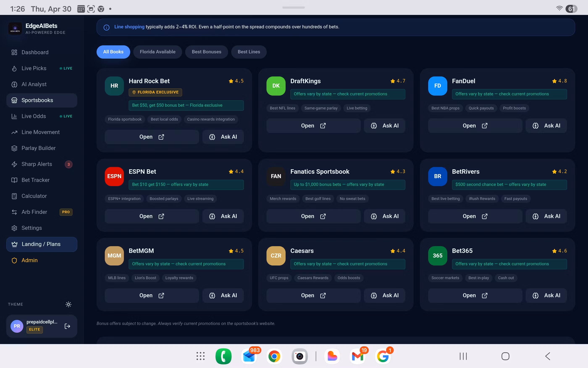Launch the green Phone app
The width and height of the screenshot is (588, 368).
[x=223, y=356]
